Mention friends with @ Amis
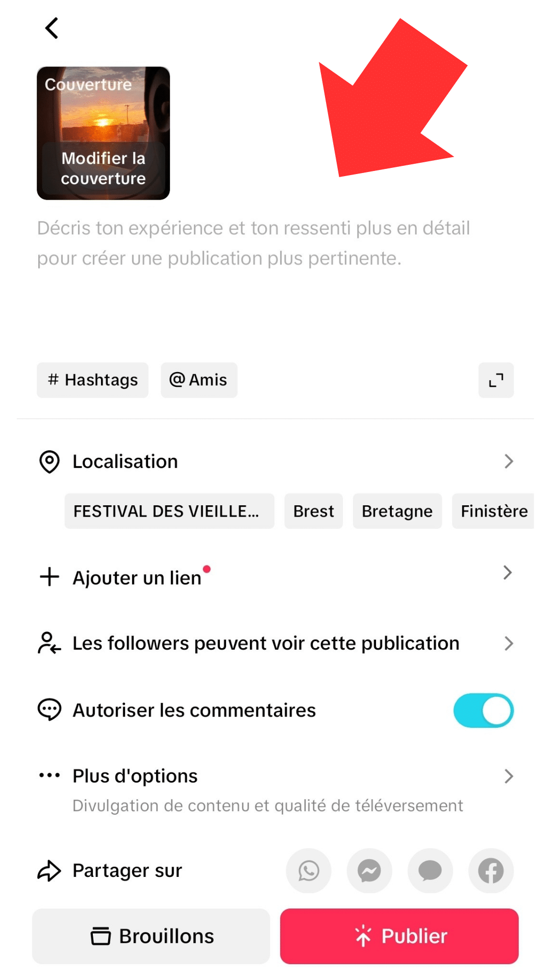Image resolution: width=551 pixels, height=980 pixels. 199,380
